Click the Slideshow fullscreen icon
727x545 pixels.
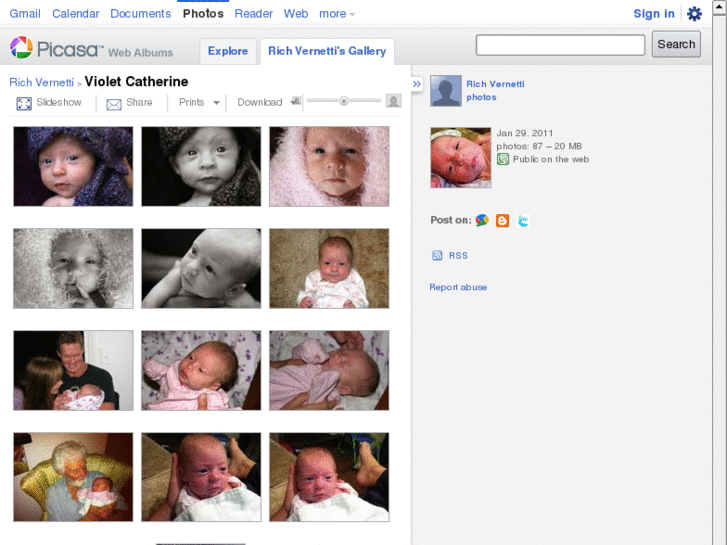click(x=24, y=103)
